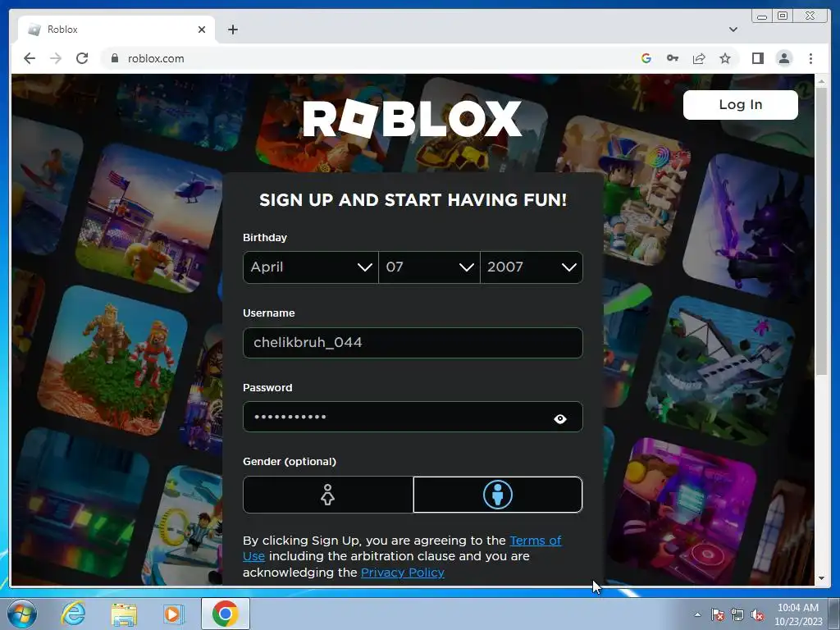Restore down the Chrome window
Viewport: 840px width, 630px height.
click(x=782, y=16)
